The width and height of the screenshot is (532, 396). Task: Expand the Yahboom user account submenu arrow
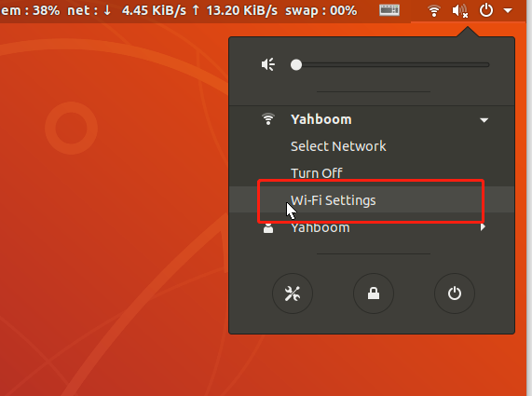tap(483, 227)
